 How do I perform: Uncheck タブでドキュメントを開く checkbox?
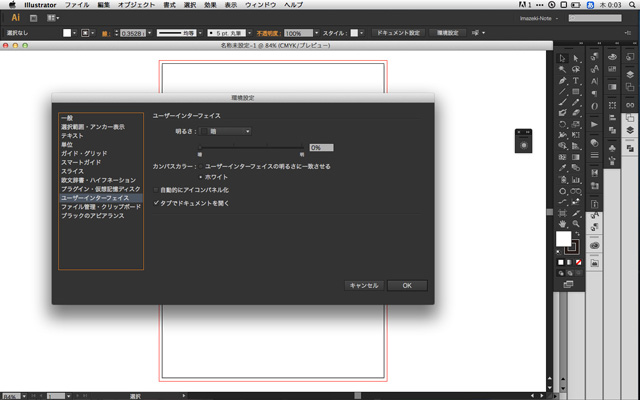pyautogui.click(x=156, y=203)
